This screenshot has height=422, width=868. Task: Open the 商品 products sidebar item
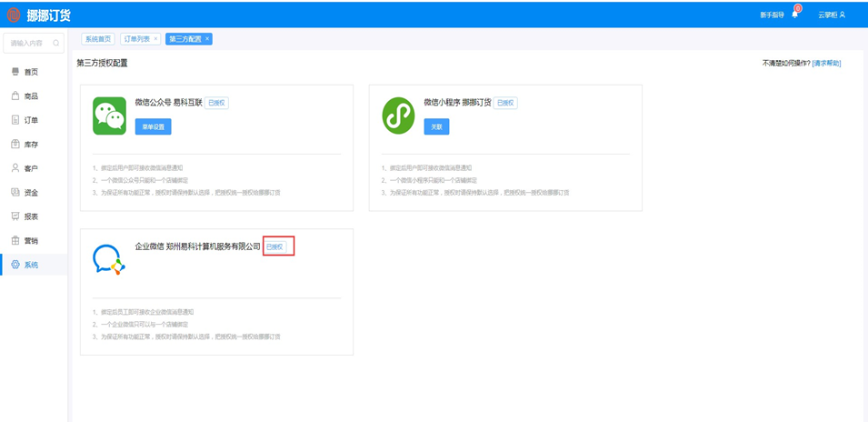[x=31, y=95]
